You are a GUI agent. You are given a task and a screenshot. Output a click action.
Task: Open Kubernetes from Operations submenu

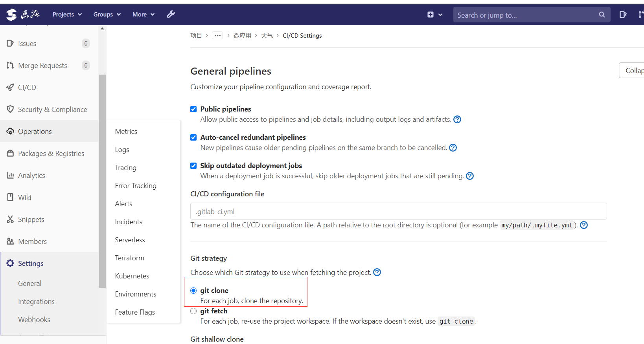click(x=132, y=276)
